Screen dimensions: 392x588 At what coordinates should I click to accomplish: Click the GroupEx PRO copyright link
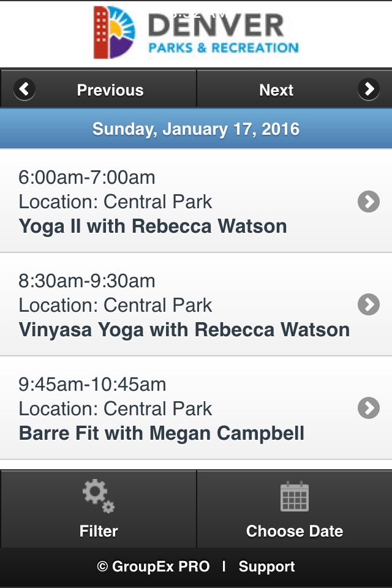pos(153,566)
